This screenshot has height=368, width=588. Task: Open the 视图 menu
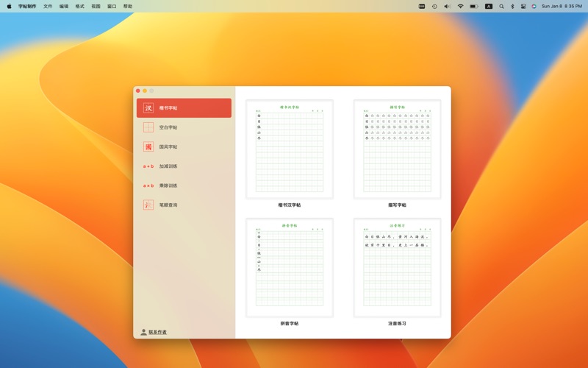[x=96, y=6]
